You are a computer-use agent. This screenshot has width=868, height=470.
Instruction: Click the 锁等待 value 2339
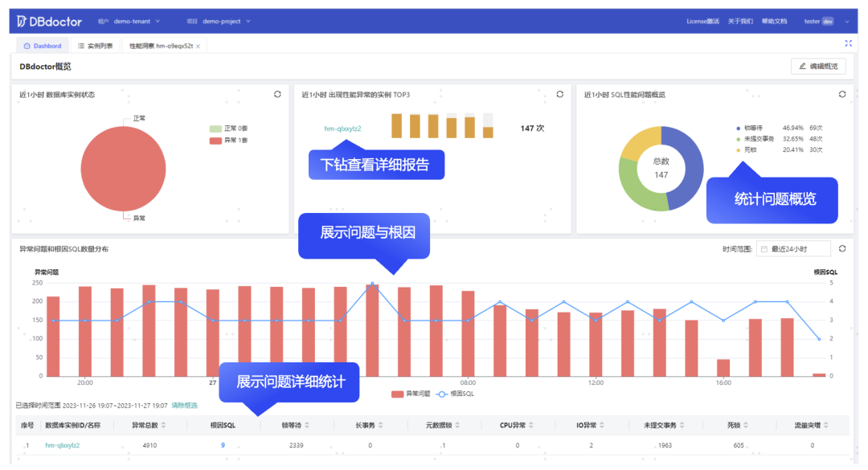tap(296, 446)
